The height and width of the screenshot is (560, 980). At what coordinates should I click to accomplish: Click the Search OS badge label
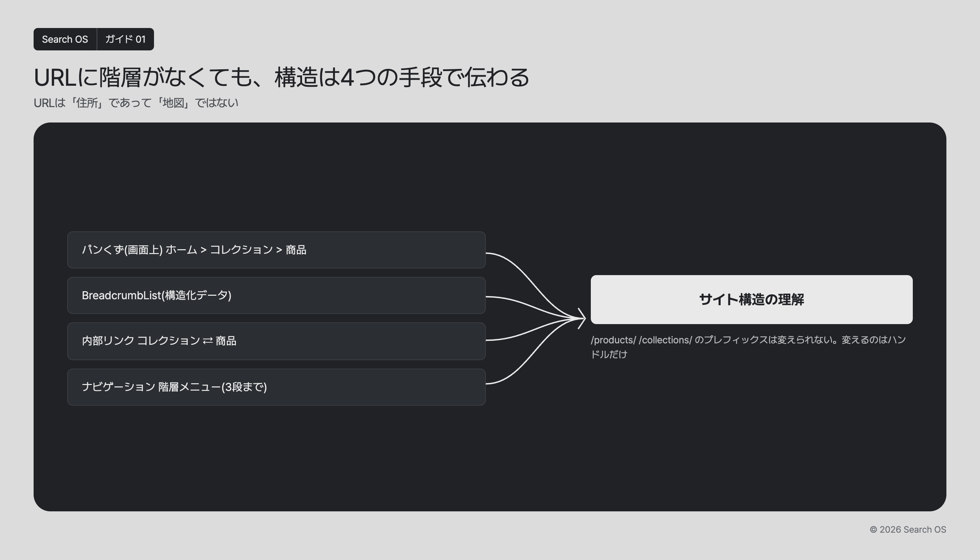point(65,39)
